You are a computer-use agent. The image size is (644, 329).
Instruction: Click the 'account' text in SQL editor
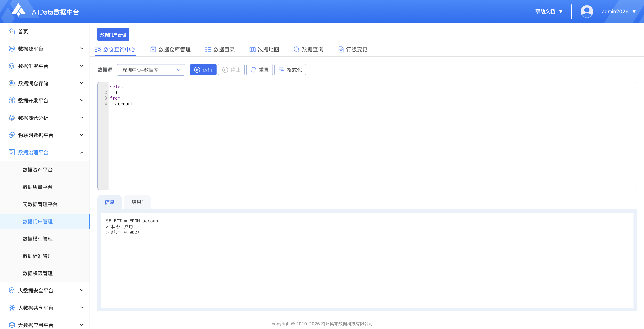tap(124, 104)
